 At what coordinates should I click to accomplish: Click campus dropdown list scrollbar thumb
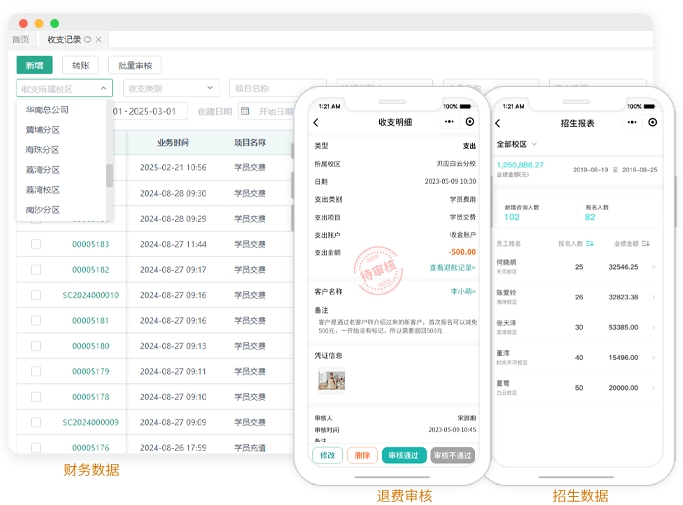(x=109, y=176)
